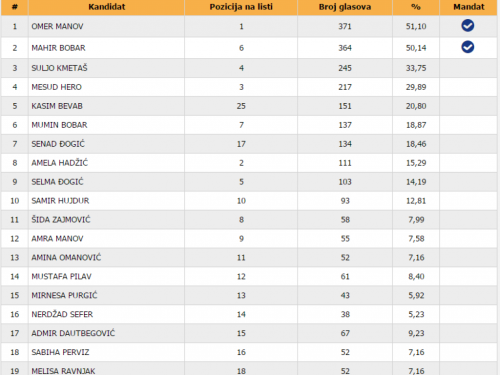Click the Mandat column header
This screenshot has height=375, width=500.
coord(468,7)
